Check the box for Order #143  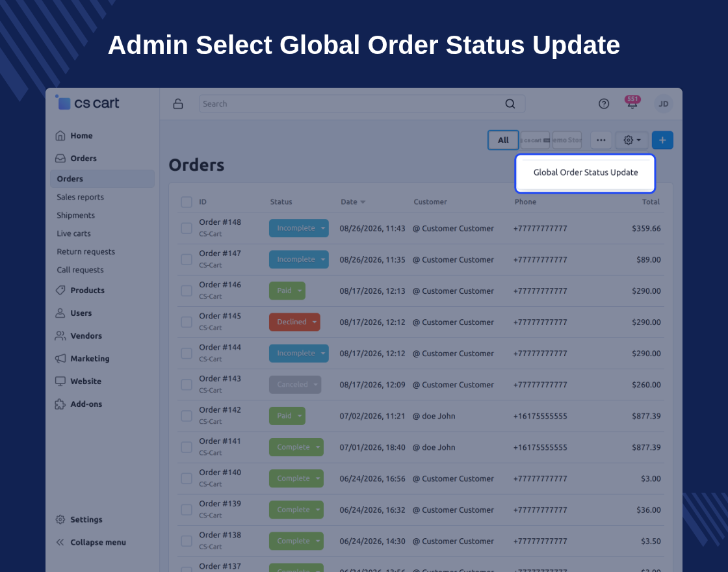[x=187, y=384]
